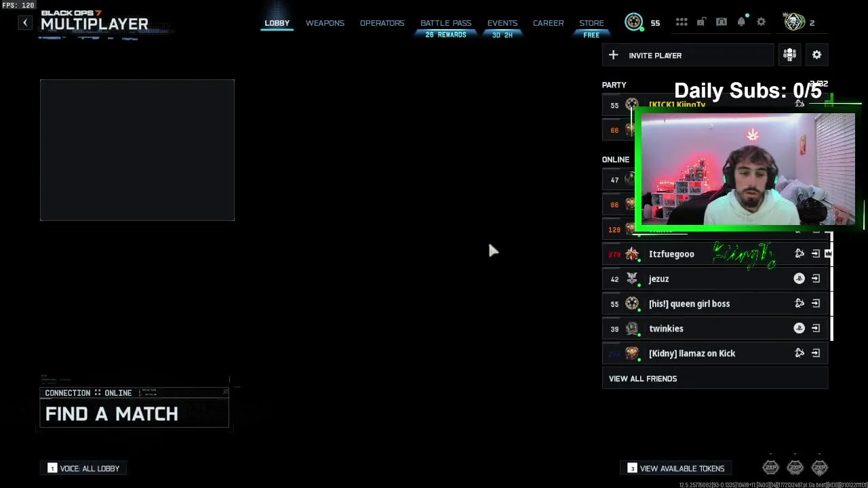
Task: Open the STORE tab
Action: pos(591,23)
